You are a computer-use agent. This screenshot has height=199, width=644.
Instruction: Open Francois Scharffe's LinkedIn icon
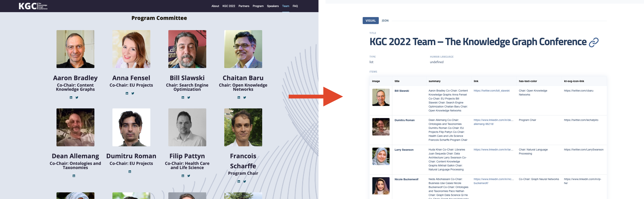click(x=239, y=182)
